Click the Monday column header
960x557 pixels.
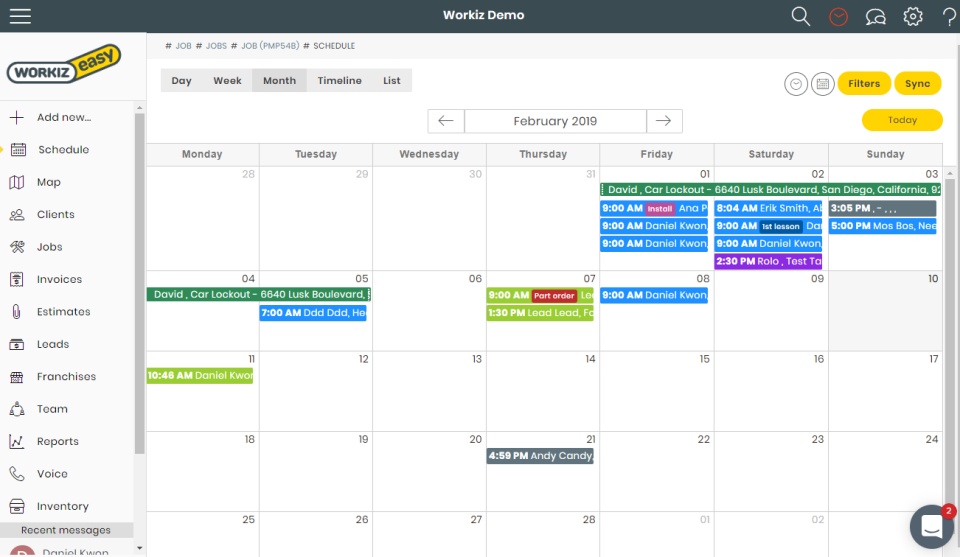(202, 154)
